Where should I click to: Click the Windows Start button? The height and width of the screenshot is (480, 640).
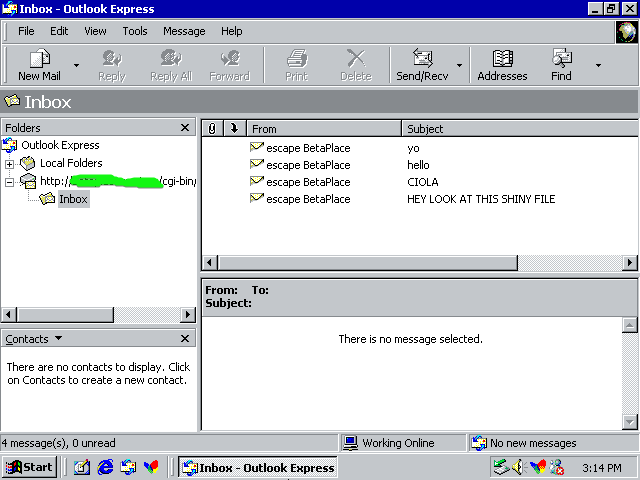[x=29, y=467]
